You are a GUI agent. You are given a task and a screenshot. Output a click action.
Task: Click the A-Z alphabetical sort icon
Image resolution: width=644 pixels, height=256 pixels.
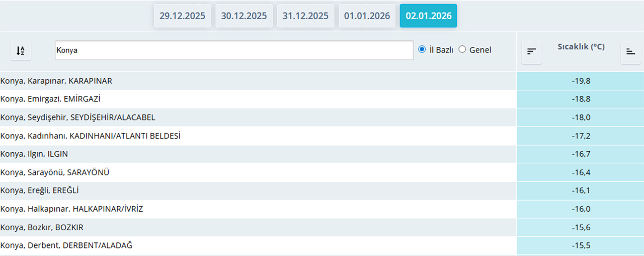pos(21,51)
